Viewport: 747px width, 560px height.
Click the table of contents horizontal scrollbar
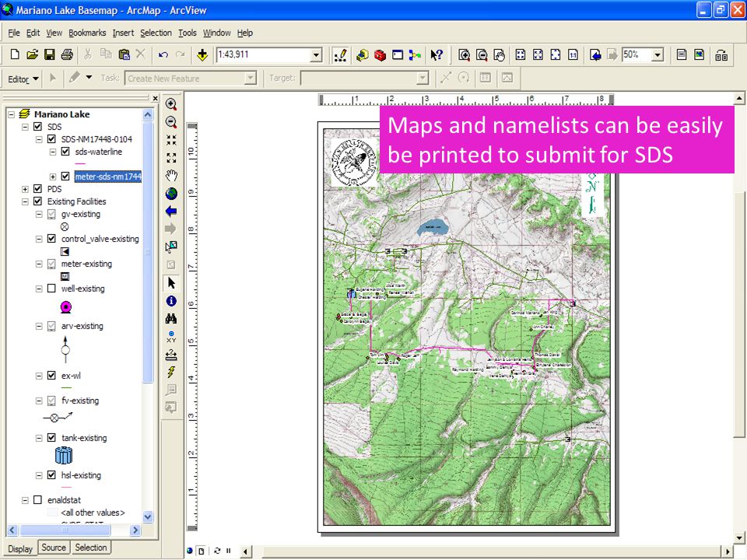coord(65,530)
